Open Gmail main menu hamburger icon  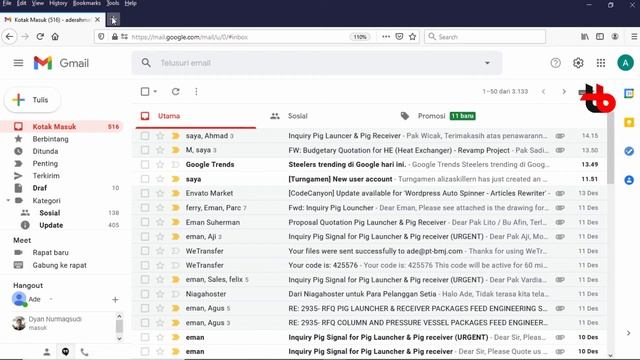coord(18,63)
